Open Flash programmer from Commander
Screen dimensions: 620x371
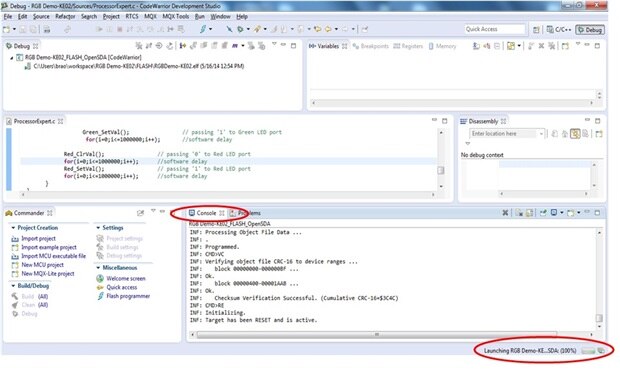pos(128,296)
